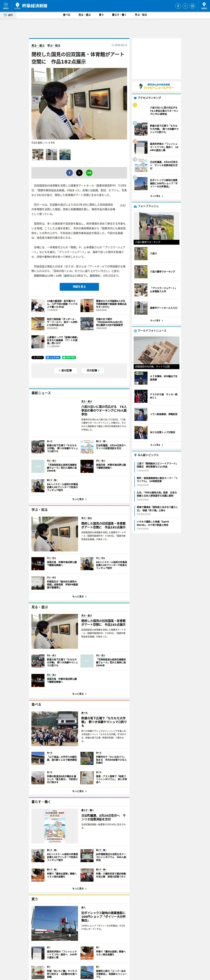Open the header Facebook icon
Viewport: 210px width, 980px height.
tap(178, 6)
